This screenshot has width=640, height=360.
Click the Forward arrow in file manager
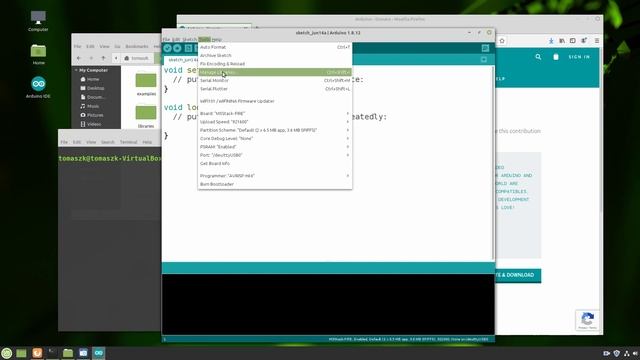91,58
